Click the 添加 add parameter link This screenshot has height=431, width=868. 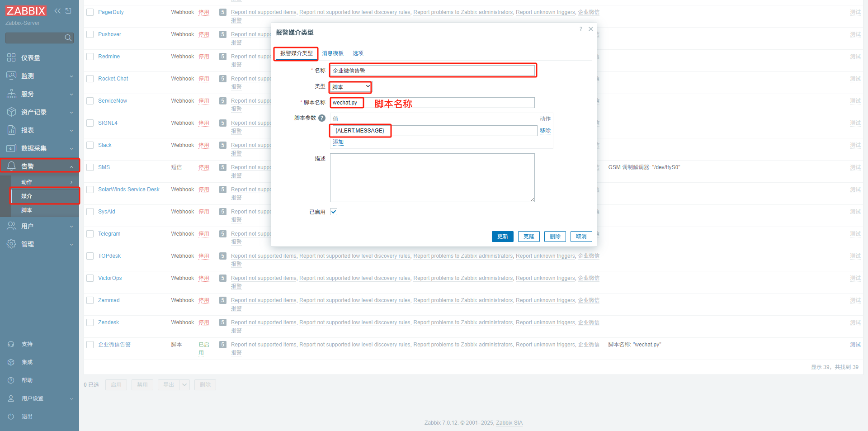tap(338, 142)
